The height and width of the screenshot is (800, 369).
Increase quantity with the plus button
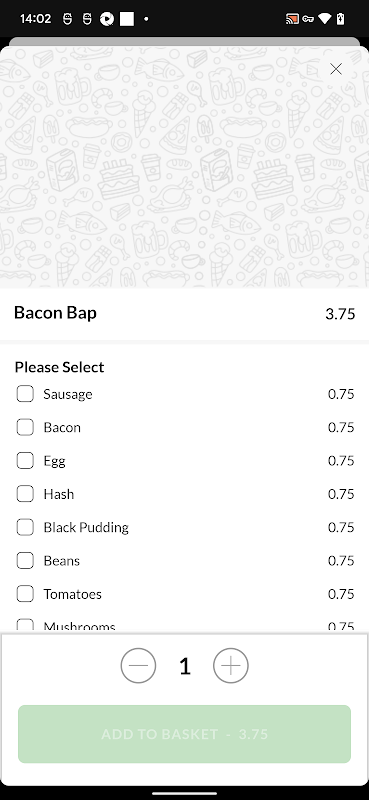[231, 666]
